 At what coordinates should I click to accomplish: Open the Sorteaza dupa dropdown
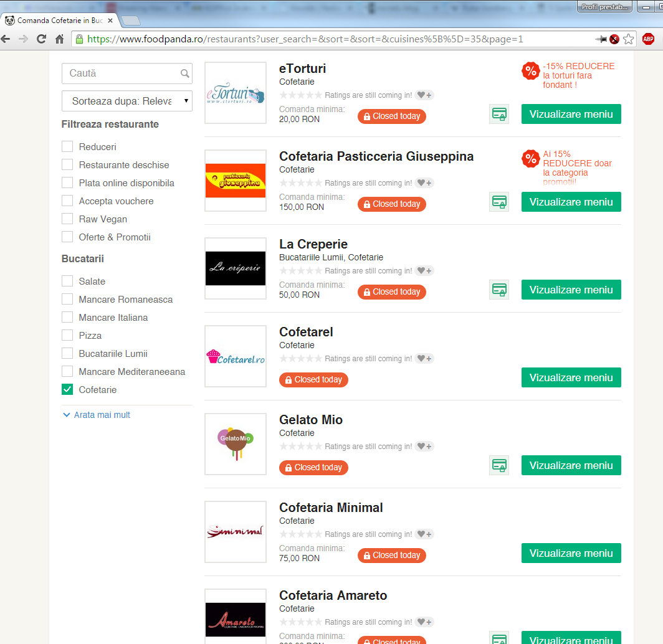tap(127, 101)
